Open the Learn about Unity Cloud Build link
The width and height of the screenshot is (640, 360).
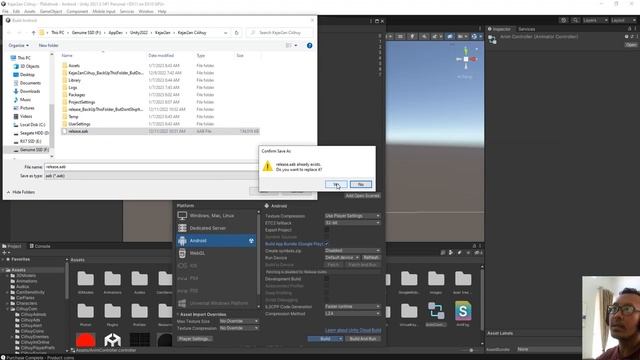tap(353, 330)
